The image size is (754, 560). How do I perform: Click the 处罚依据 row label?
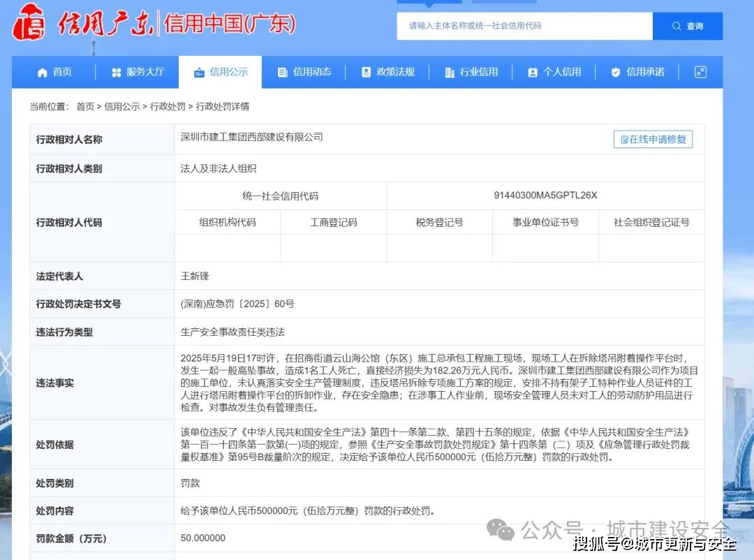click(x=54, y=445)
